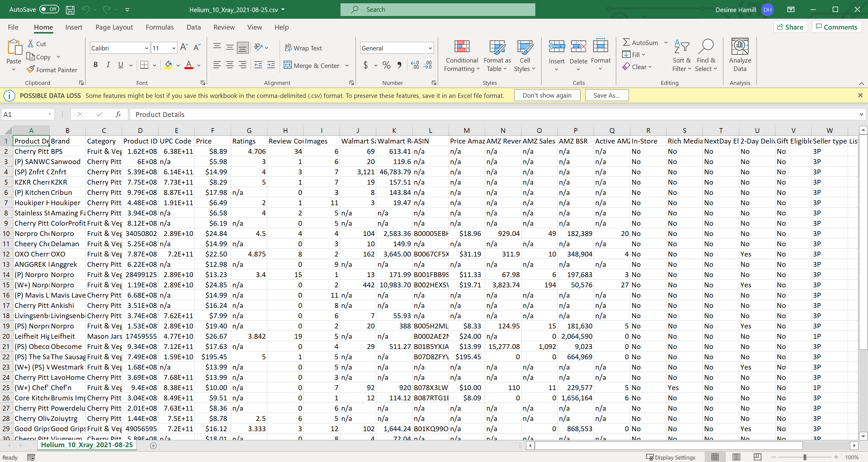Apply Italic formatting
Viewport: 868px width, 462px height.
pyautogui.click(x=108, y=65)
